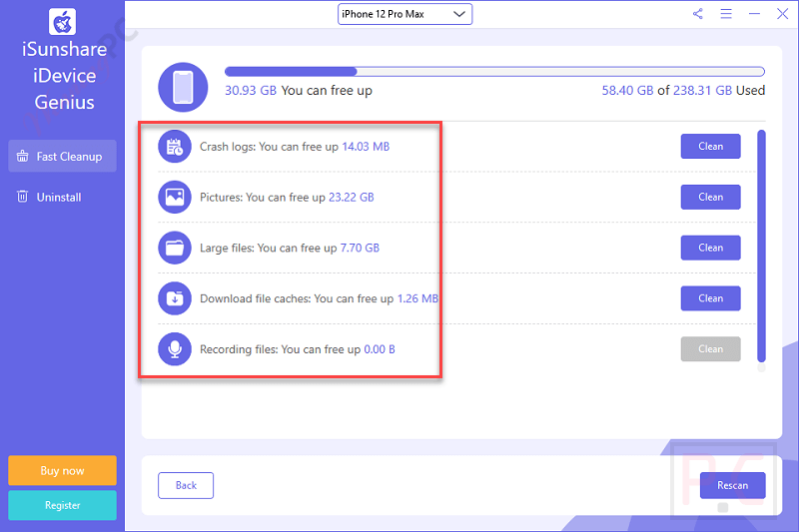The height and width of the screenshot is (532, 799).
Task: Click the 0.00 B recording files size
Action: click(x=380, y=349)
